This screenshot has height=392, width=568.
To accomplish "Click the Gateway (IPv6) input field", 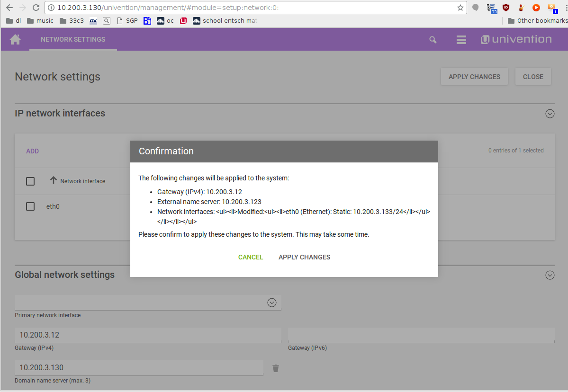I will 421,335.
